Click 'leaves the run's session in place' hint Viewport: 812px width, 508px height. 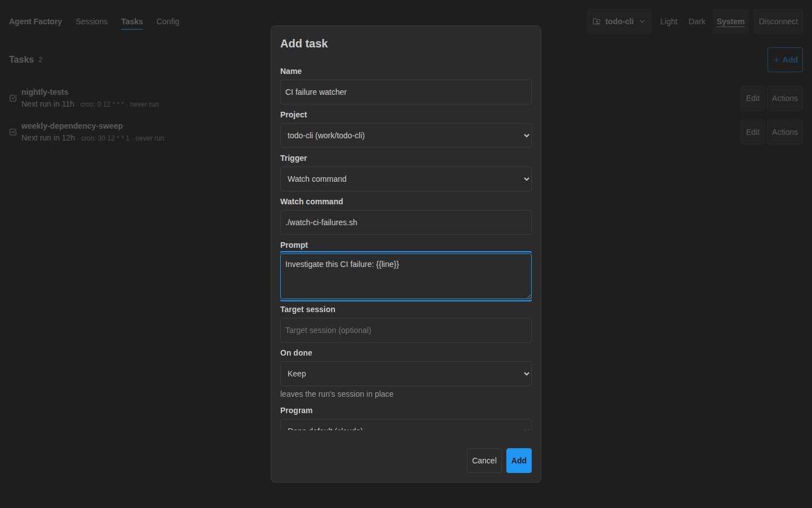(337, 394)
